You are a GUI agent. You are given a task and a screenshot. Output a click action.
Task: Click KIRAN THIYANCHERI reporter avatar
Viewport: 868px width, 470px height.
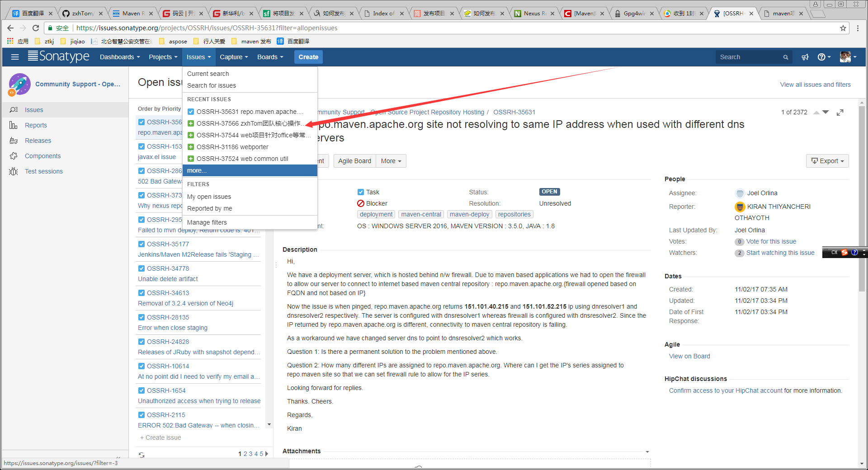point(740,207)
